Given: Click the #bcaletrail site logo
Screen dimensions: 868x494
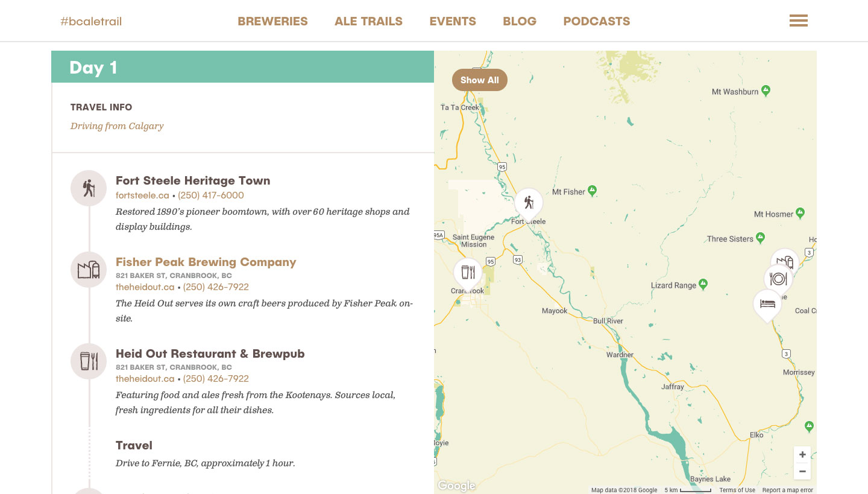Looking at the screenshot, I should point(91,22).
